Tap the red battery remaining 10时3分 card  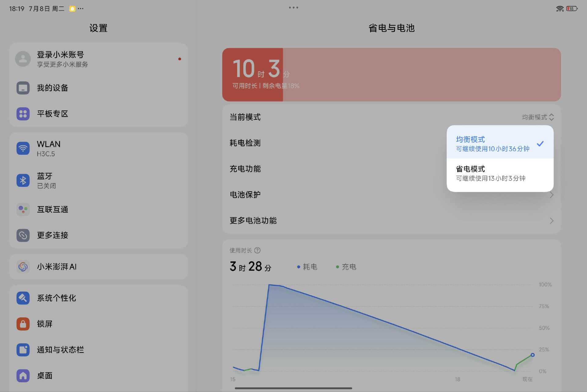391,75
